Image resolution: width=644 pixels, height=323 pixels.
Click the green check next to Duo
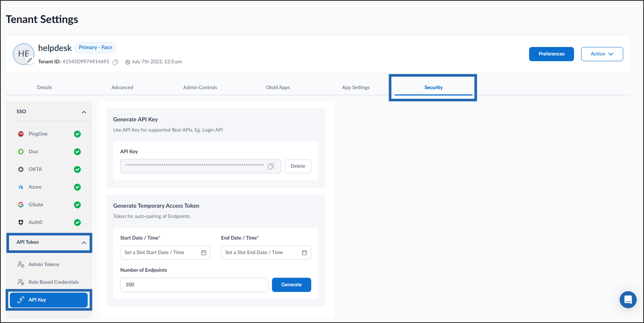click(77, 152)
